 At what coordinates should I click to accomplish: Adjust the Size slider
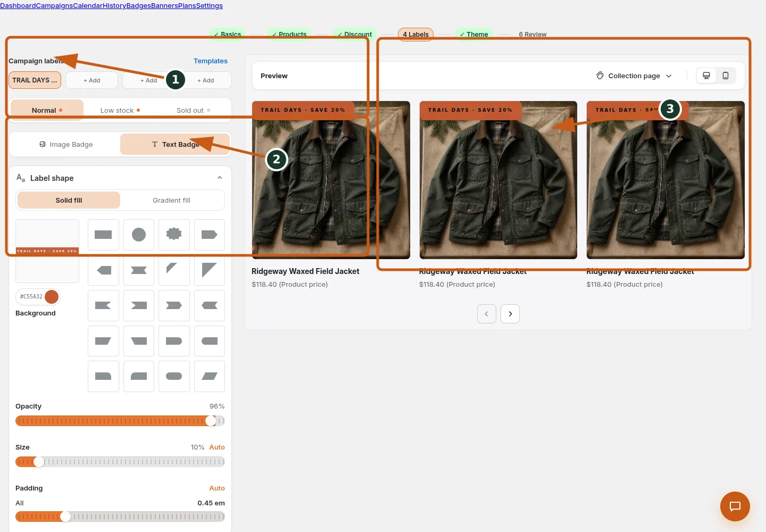pyautogui.click(x=120, y=462)
